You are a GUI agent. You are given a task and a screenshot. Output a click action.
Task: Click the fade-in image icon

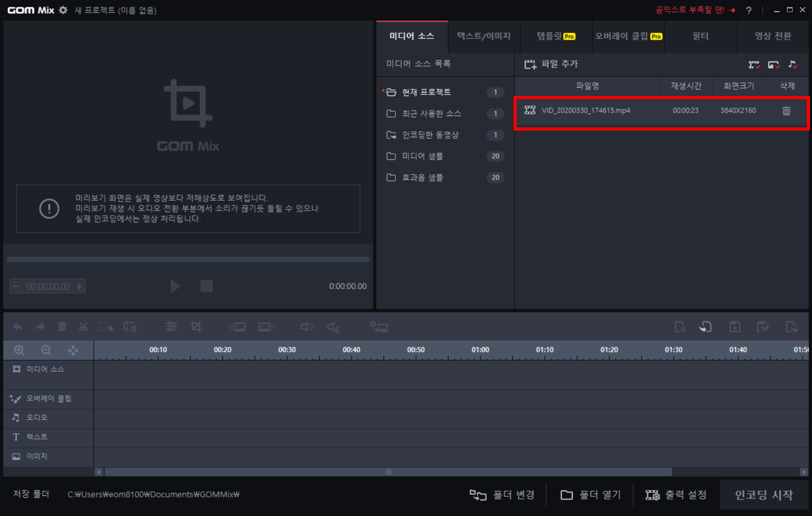pos(237,327)
